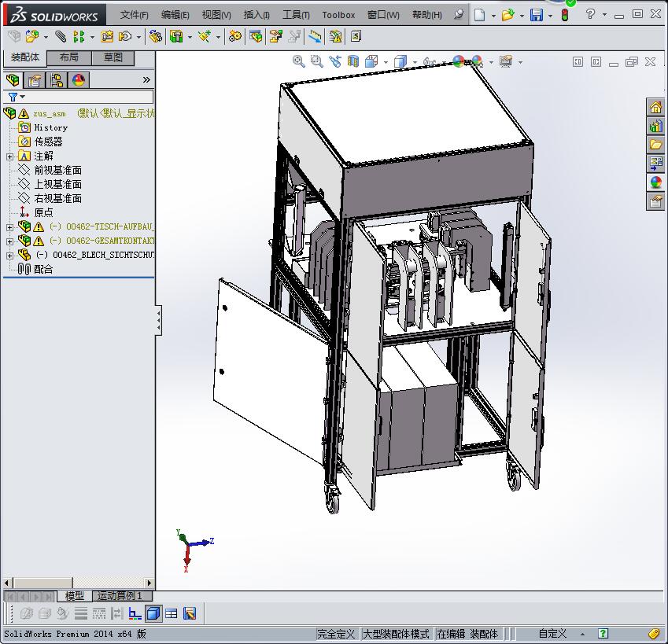Image resolution: width=668 pixels, height=644 pixels.
Task: Switch to the FeatureManager design tree tab
Action: click(13, 80)
